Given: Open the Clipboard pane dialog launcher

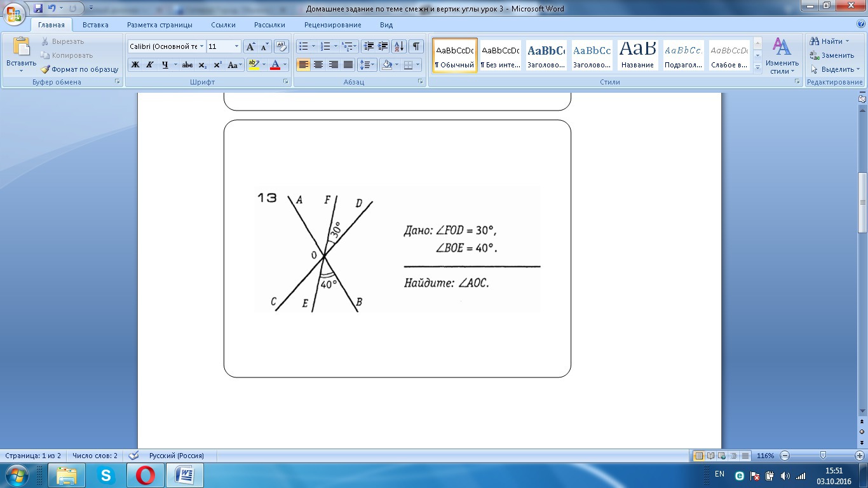Looking at the screenshot, I should 118,82.
